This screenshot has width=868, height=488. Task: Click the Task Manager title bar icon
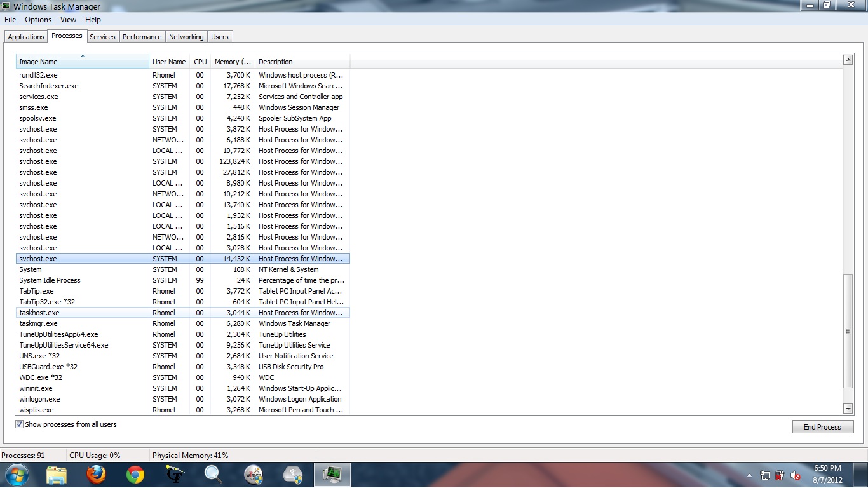click(6, 6)
